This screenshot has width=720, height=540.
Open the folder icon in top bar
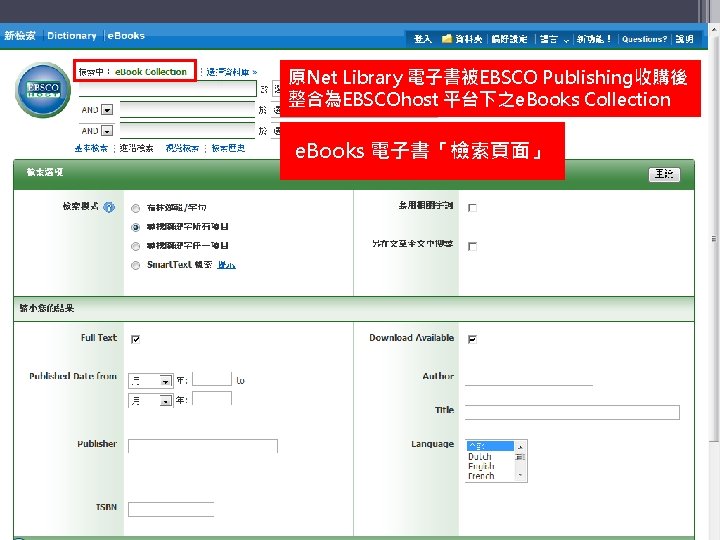click(446, 39)
